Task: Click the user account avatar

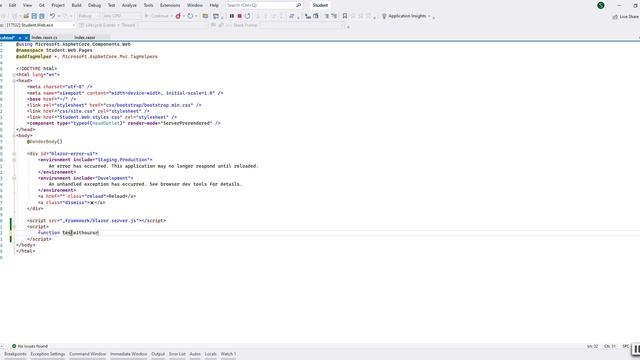Action: pyautogui.click(x=601, y=5)
